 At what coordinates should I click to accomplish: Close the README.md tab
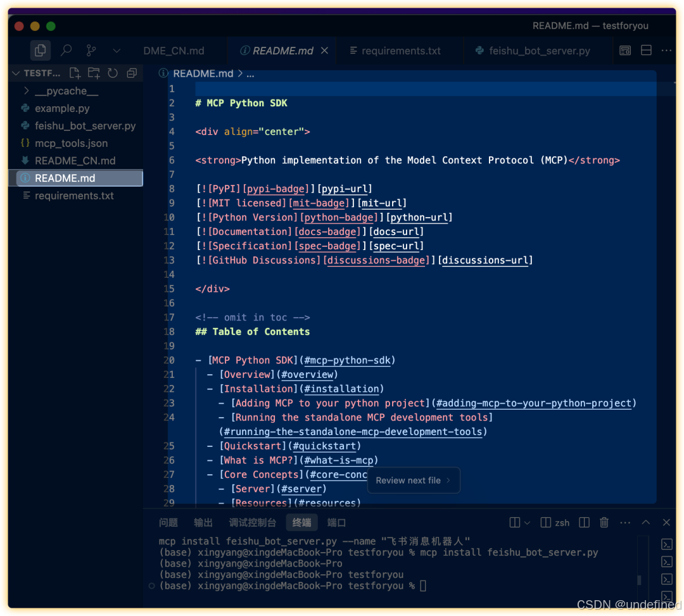pos(324,51)
